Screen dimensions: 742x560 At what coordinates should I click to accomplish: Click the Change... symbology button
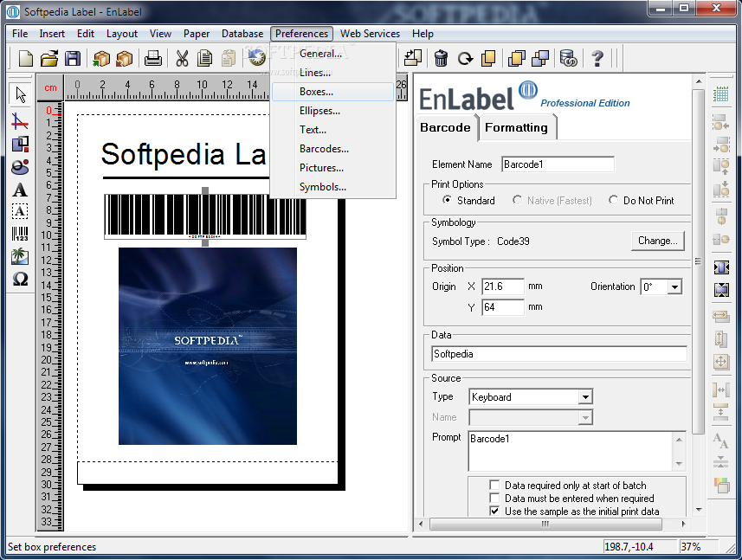click(x=658, y=241)
